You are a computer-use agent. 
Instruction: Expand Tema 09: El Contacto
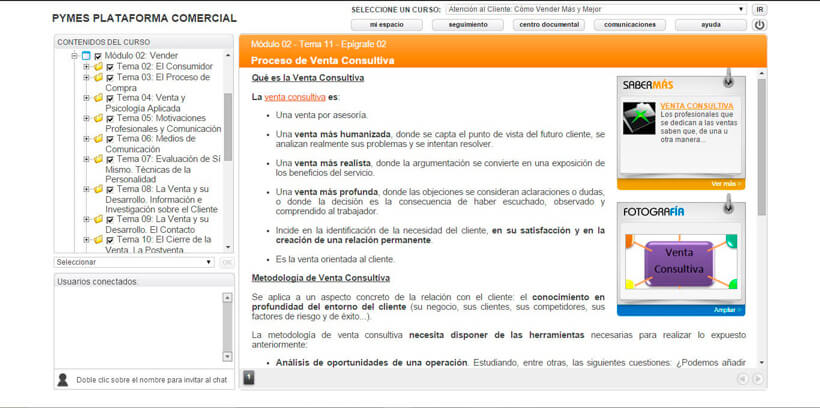click(86, 219)
